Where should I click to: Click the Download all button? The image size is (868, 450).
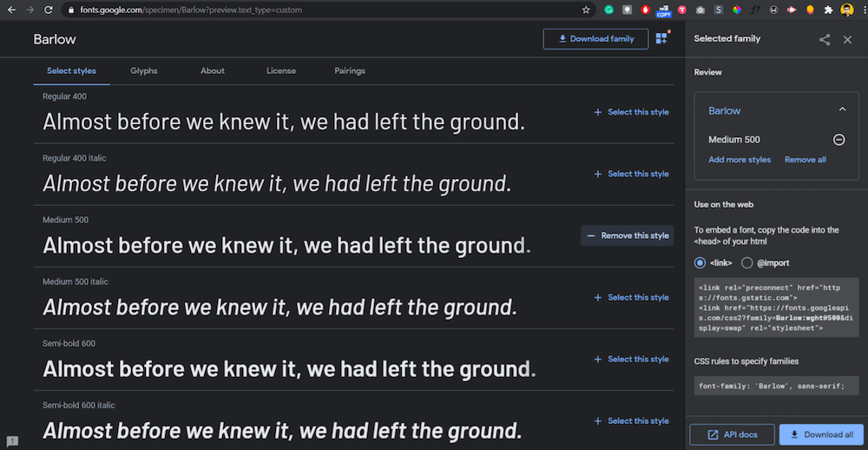[821, 434]
